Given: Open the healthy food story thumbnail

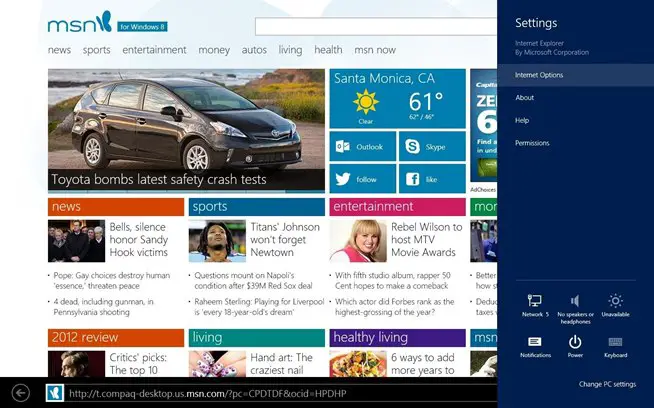Looking at the screenshot, I should 358,364.
